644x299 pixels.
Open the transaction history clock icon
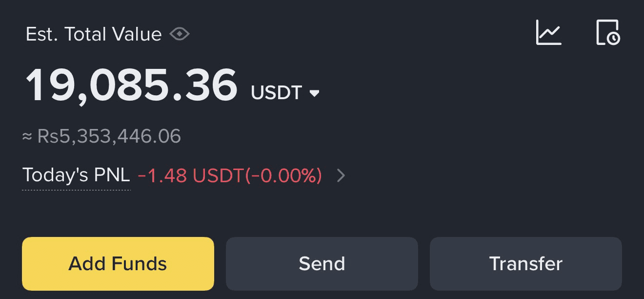pos(608,33)
